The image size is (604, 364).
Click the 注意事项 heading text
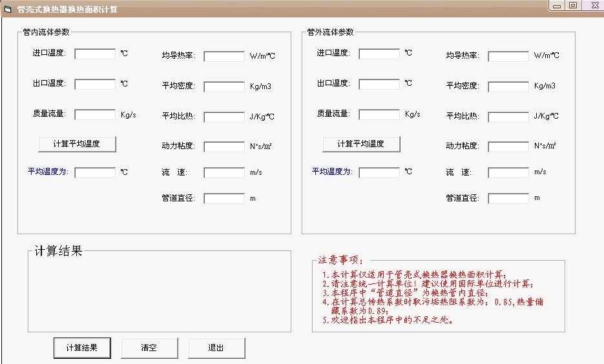click(340, 260)
